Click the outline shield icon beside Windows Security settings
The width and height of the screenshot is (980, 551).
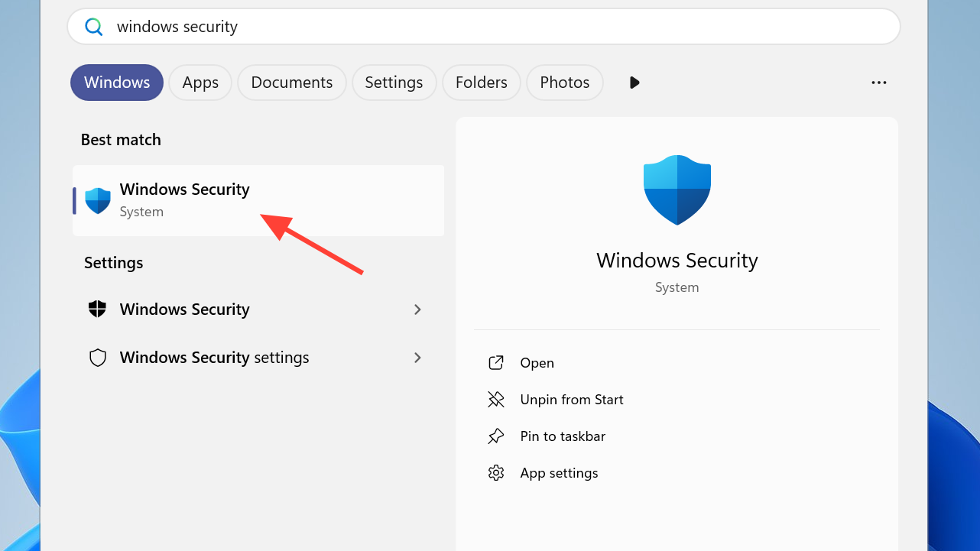point(98,358)
